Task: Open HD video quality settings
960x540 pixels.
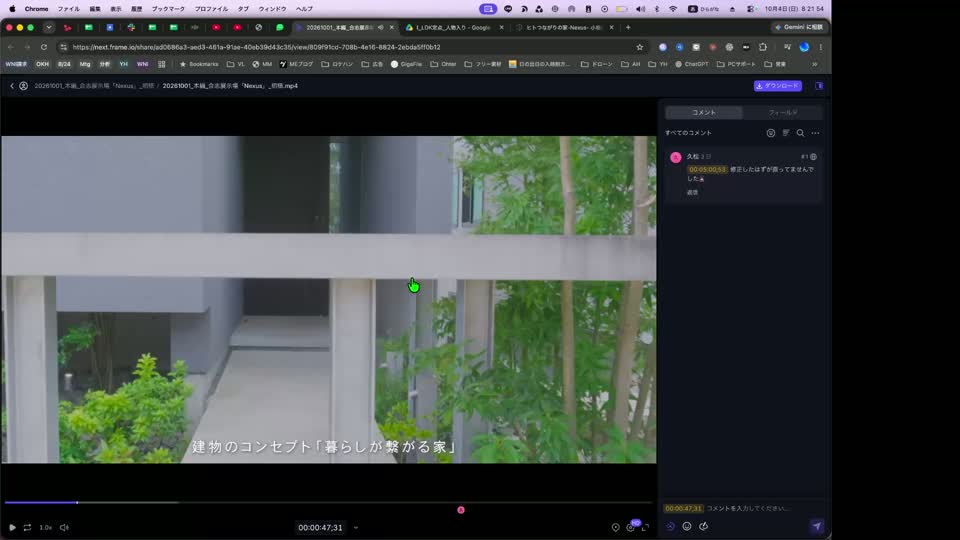Action: (x=631, y=527)
